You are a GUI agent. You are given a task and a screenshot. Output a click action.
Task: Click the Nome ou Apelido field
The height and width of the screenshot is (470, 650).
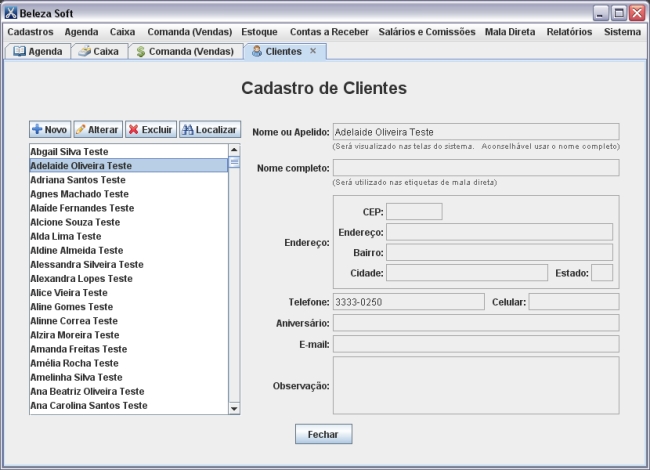tap(476, 132)
